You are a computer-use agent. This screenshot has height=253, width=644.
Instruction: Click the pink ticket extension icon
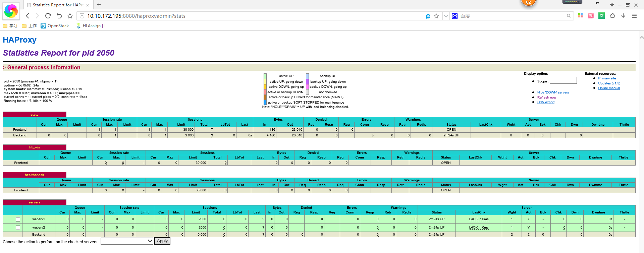click(591, 16)
